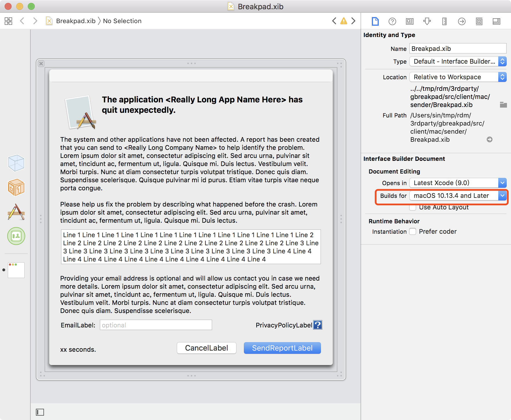Screen dimensions: 511x420
Task: Show the Size inspector
Action: click(444, 21)
